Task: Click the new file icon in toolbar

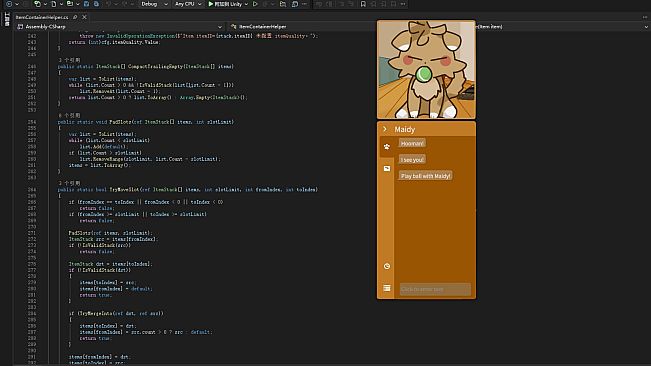Action: coord(54,4)
